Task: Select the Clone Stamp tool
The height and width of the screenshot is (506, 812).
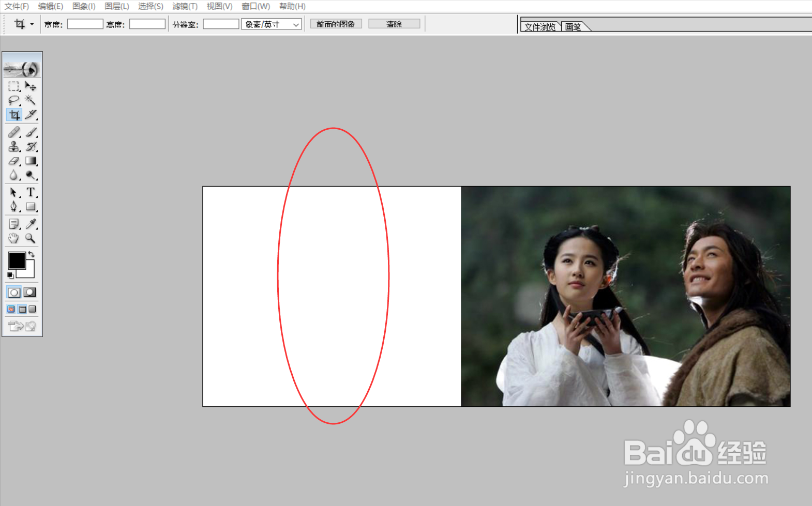Action: click(x=14, y=147)
